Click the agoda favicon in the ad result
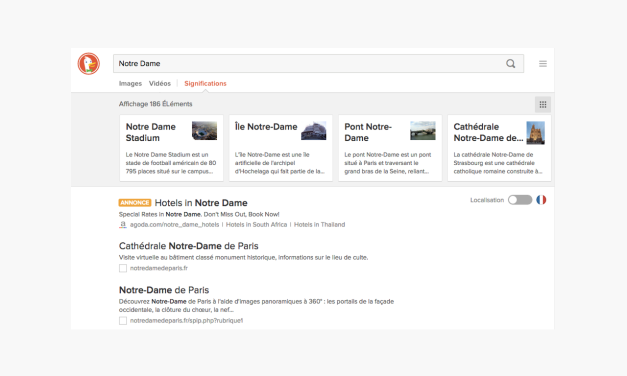Screen dimensions: 627x376 pyautogui.click(x=123, y=225)
